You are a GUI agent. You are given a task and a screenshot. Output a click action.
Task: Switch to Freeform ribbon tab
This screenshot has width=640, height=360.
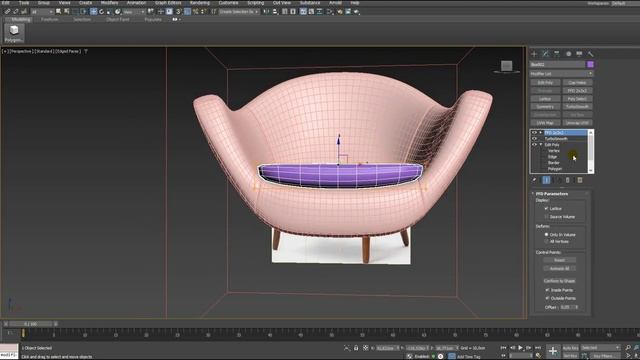click(x=49, y=19)
